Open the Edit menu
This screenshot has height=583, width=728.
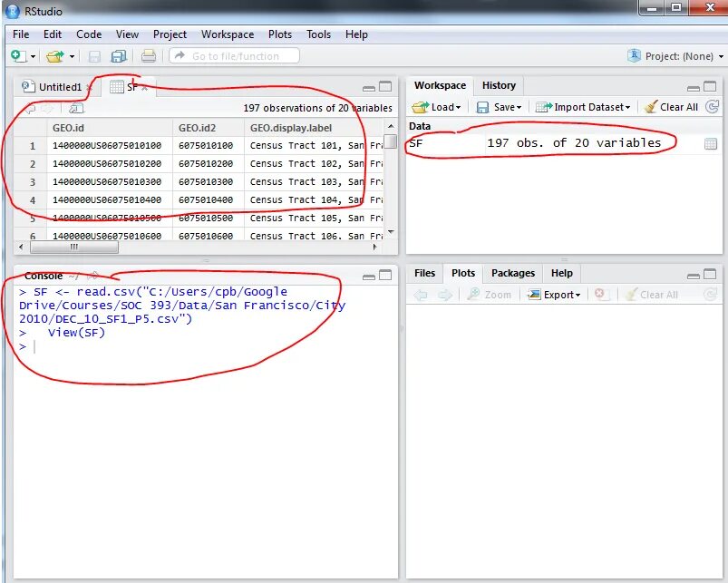[x=53, y=34]
